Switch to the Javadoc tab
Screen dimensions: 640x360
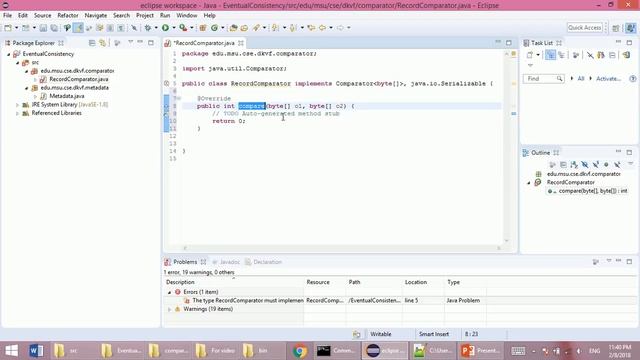pos(226,262)
